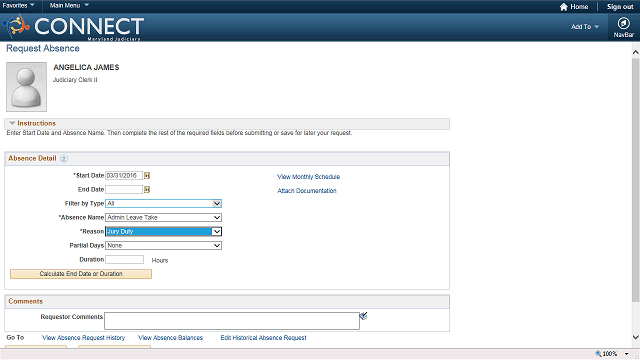The height and width of the screenshot is (360, 640).
Task: Click the scrollbar down arrow
Action: click(636, 337)
